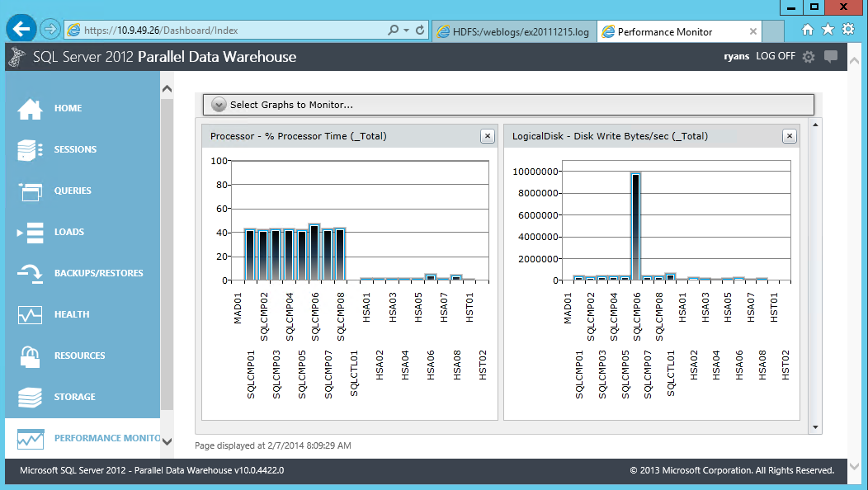Click the dashboard settings gear next to LOG OFF
Viewport: 868px width, 490px height.
[x=809, y=56]
